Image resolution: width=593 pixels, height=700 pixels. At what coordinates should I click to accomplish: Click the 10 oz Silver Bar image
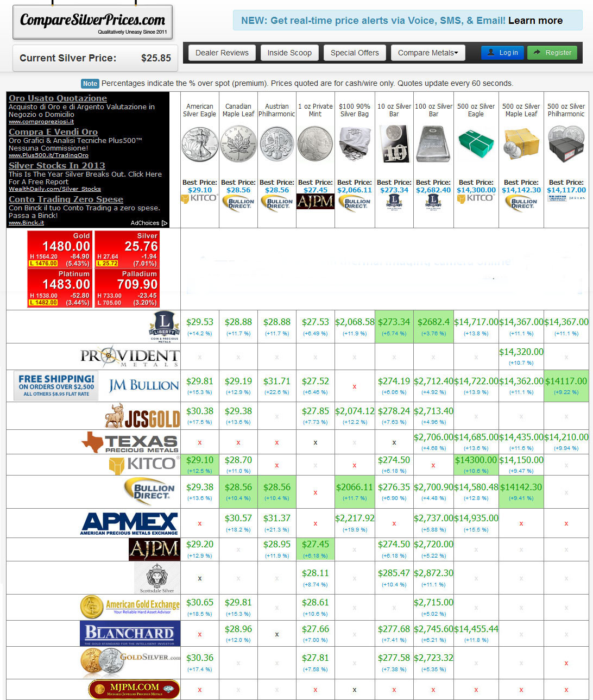tap(394, 144)
